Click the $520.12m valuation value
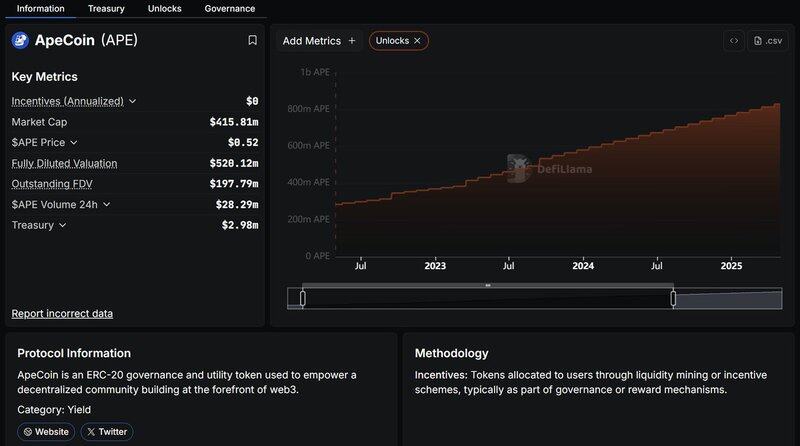Viewport: 800px width, 446px height. [234, 163]
